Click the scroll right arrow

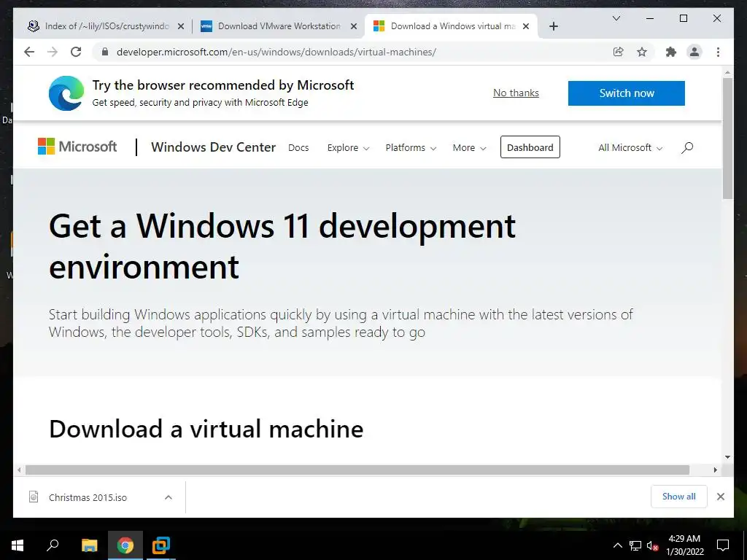point(715,470)
